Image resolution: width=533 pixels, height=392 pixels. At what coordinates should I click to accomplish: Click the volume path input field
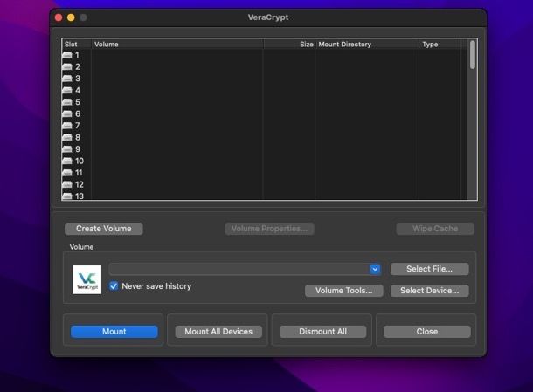[239, 269]
